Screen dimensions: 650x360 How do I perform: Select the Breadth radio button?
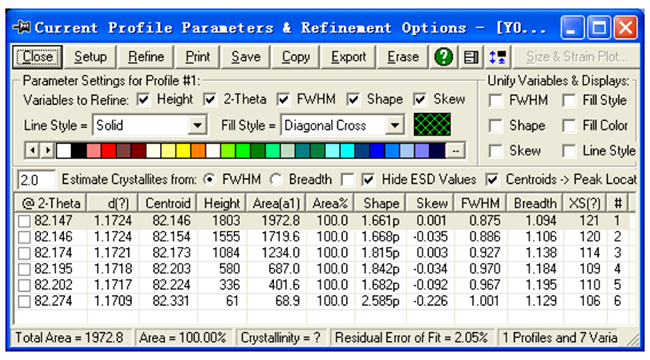276,180
